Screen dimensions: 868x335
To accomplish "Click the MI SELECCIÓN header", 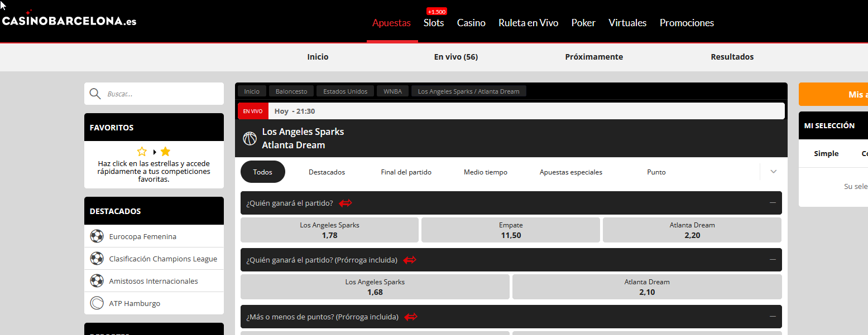I will pos(833,125).
